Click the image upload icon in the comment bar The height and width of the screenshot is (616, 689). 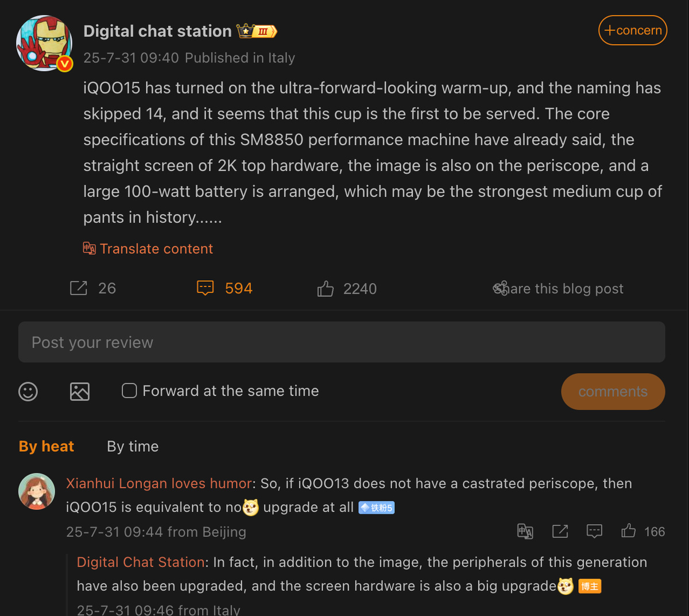79,392
